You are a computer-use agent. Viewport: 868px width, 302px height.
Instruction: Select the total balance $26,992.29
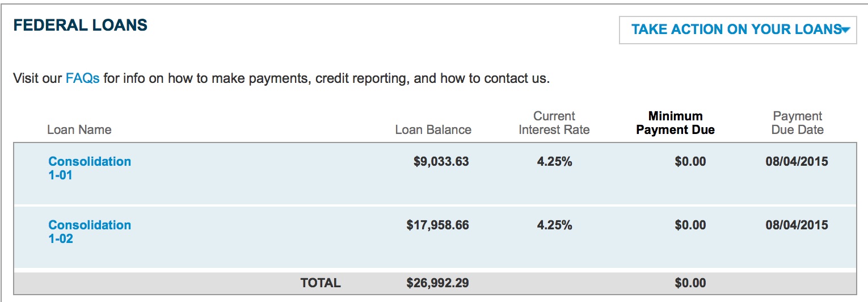437,283
